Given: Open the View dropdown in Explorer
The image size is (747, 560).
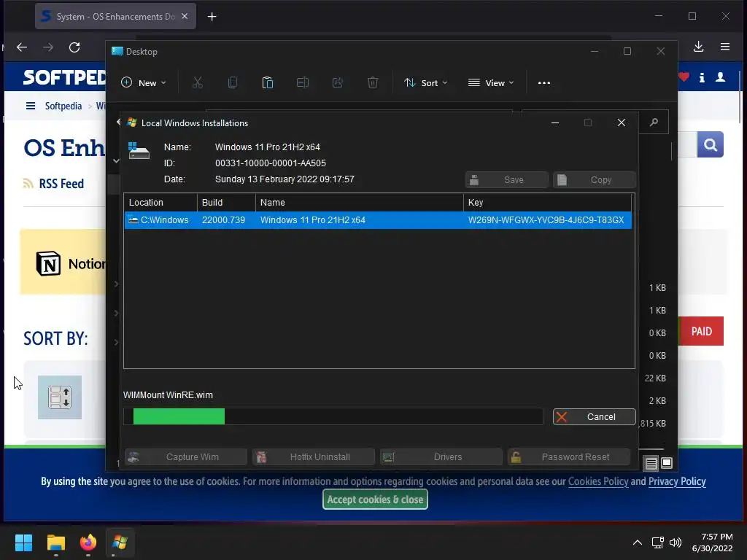Looking at the screenshot, I should [491, 83].
